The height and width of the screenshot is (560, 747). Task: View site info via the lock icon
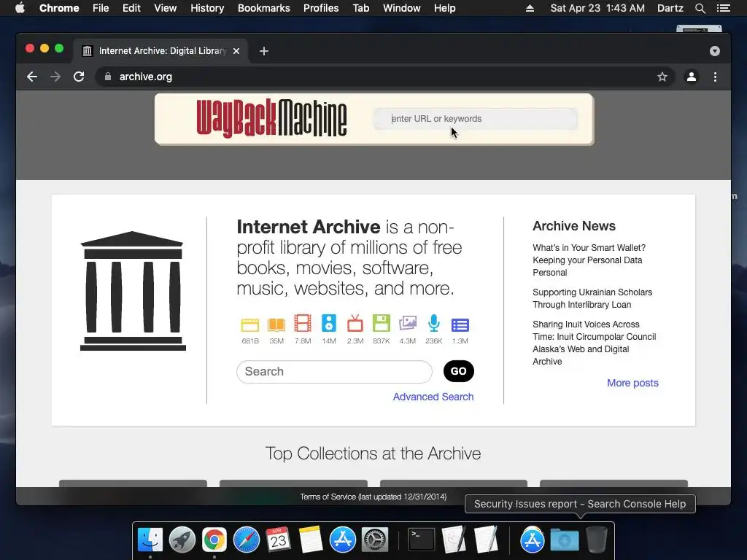click(108, 77)
